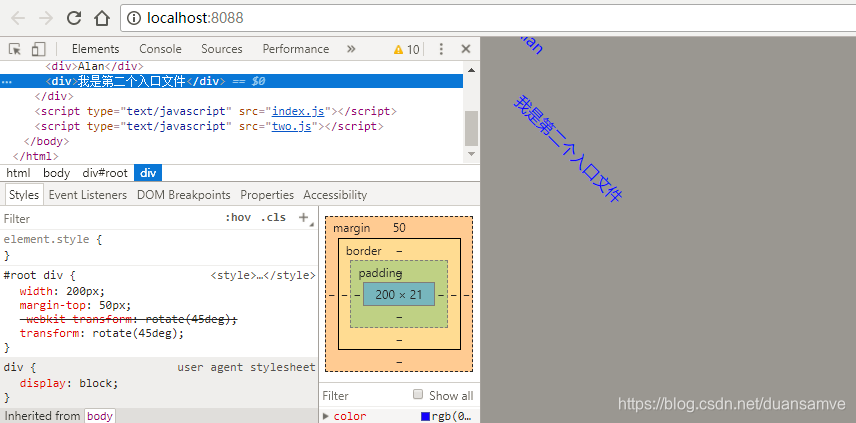The width and height of the screenshot is (856, 423).
Task: Click the struck-out -webkit-transform declaration
Action: (129, 319)
